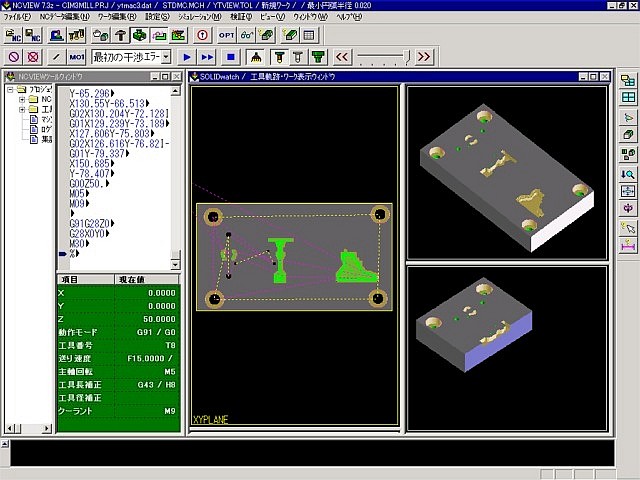Click the slow down double-left arrow button
Screen dimensions: 640x480
(342, 57)
